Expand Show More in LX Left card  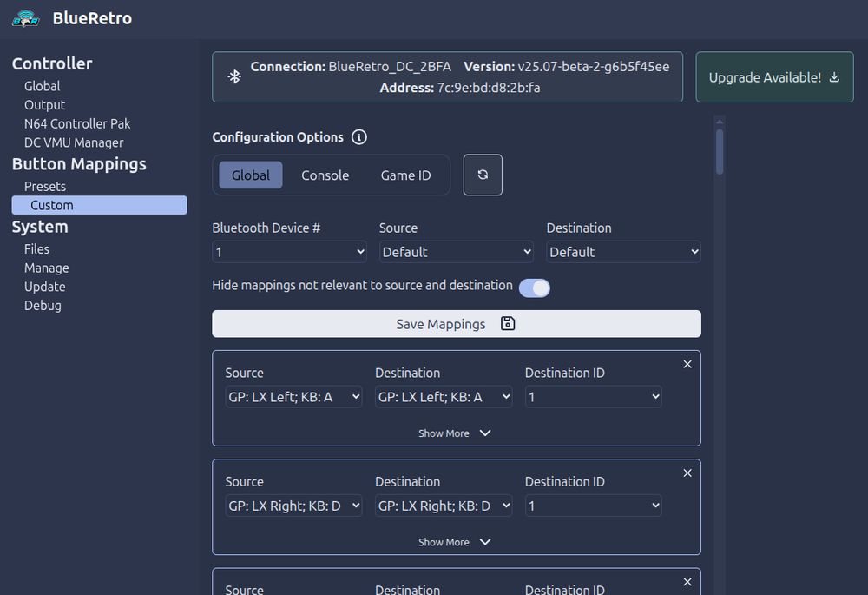click(x=455, y=433)
